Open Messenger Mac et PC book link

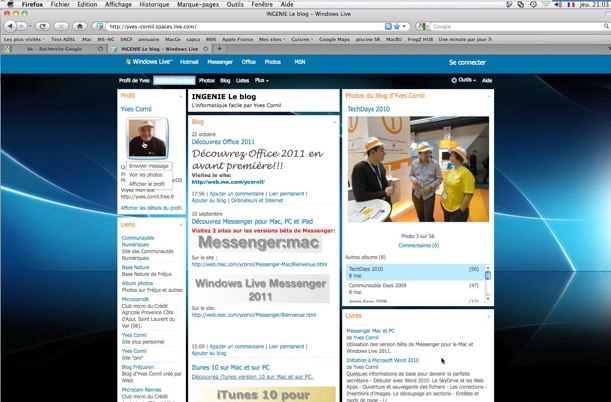370,331
